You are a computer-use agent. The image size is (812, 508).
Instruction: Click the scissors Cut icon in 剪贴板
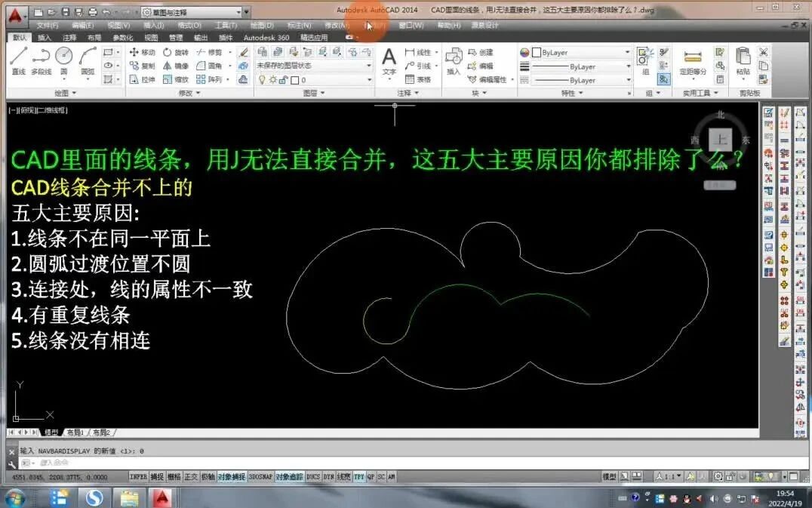click(763, 52)
